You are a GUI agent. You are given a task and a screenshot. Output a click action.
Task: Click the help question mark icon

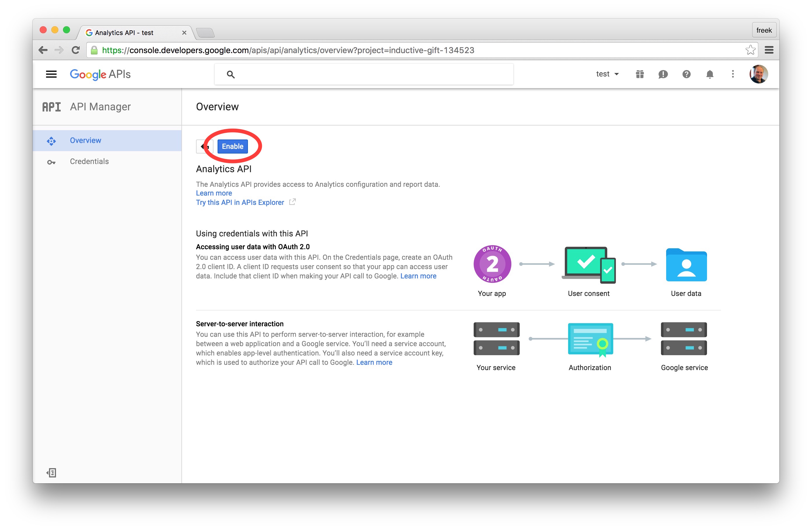pyautogui.click(x=685, y=74)
